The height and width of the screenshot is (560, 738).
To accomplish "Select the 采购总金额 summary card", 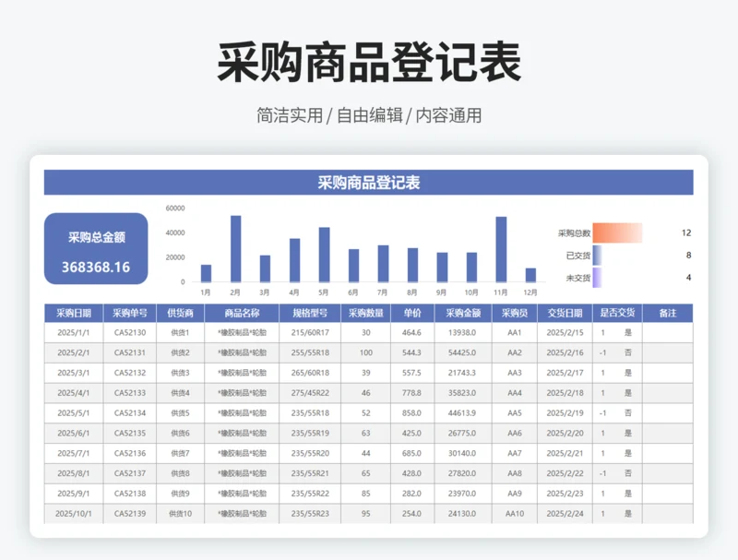I will pos(96,248).
